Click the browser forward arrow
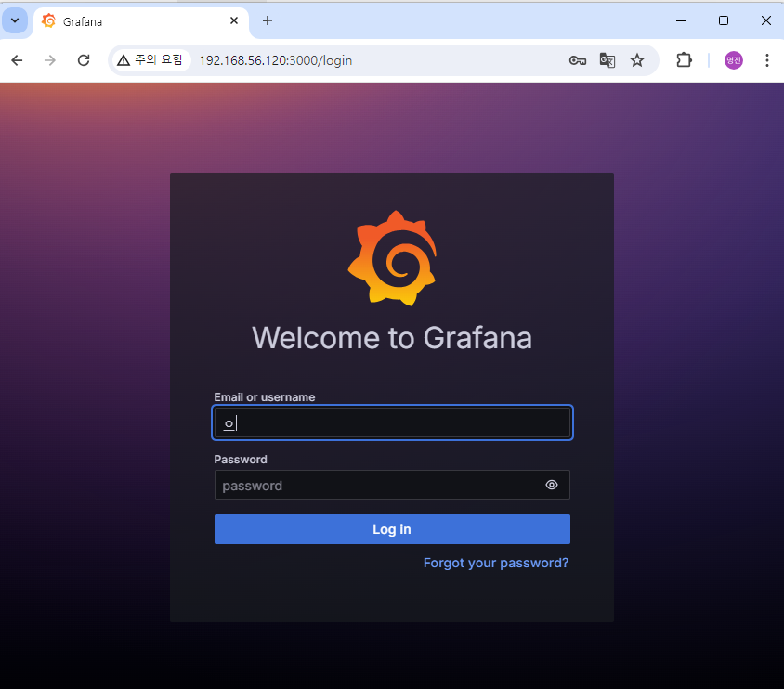This screenshot has width=784, height=689. [50, 60]
